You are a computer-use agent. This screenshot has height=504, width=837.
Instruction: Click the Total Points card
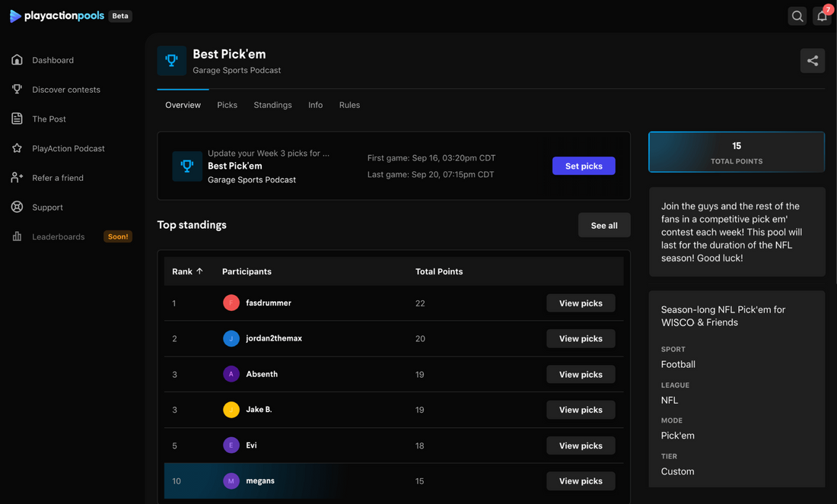click(736, 152)
